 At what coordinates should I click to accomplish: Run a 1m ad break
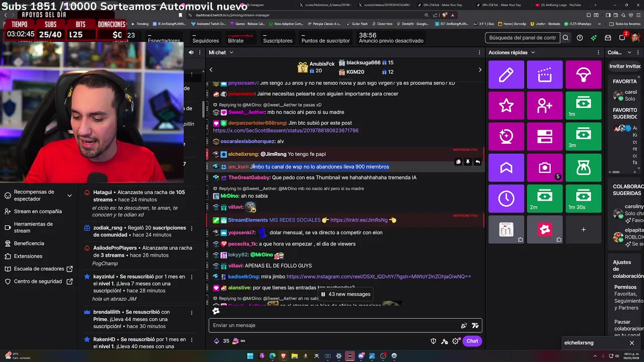583,106
